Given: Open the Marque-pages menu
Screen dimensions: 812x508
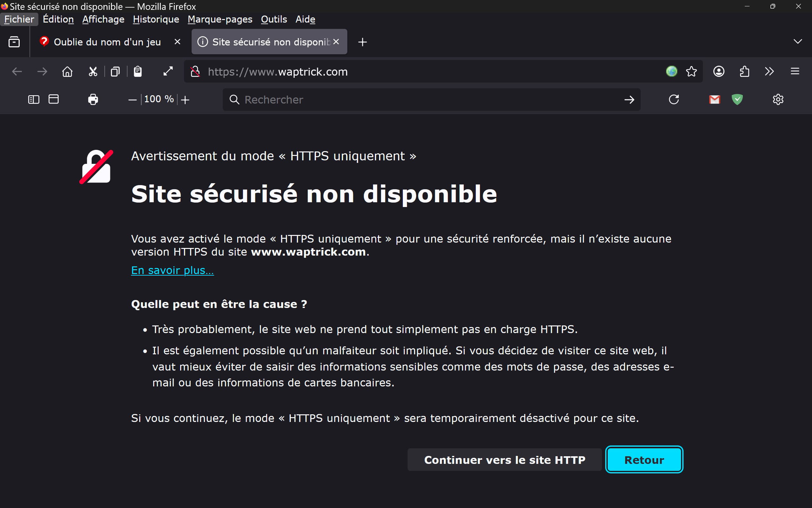Looking at the screenshot, I should pos(220,19).
